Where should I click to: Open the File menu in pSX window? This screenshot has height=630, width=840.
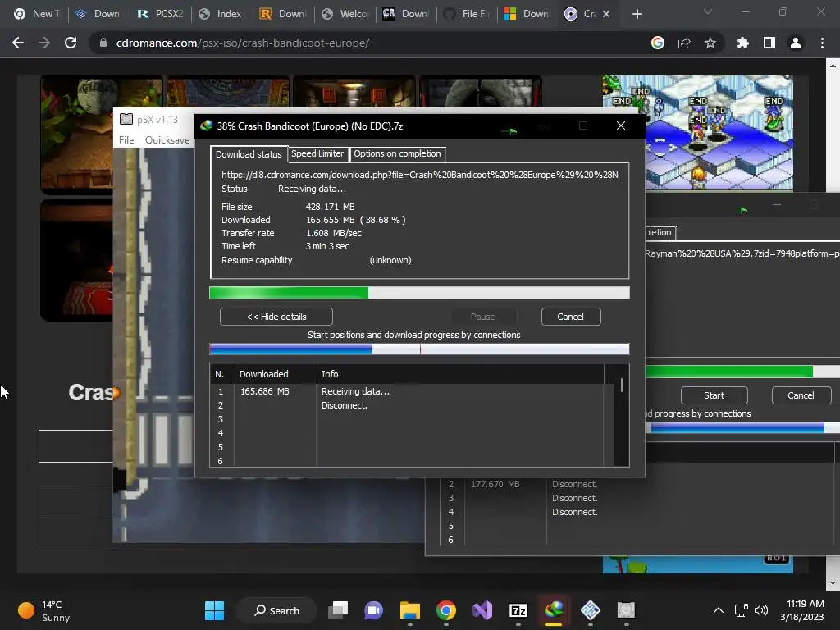pyautogui.click(x=126, y=139)
